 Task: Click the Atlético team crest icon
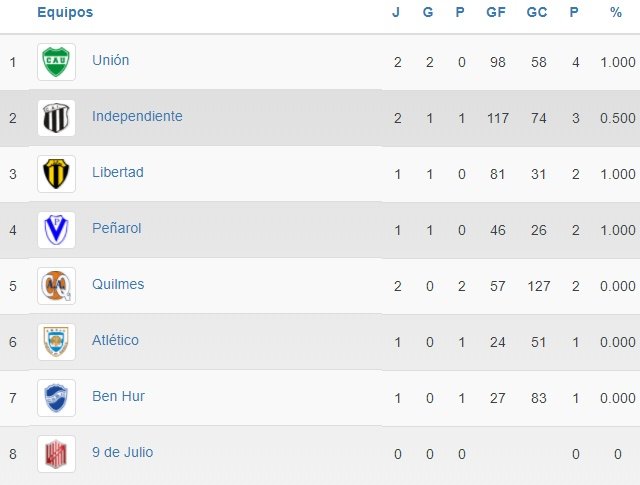pyautogui.click(x=56, y=342)
